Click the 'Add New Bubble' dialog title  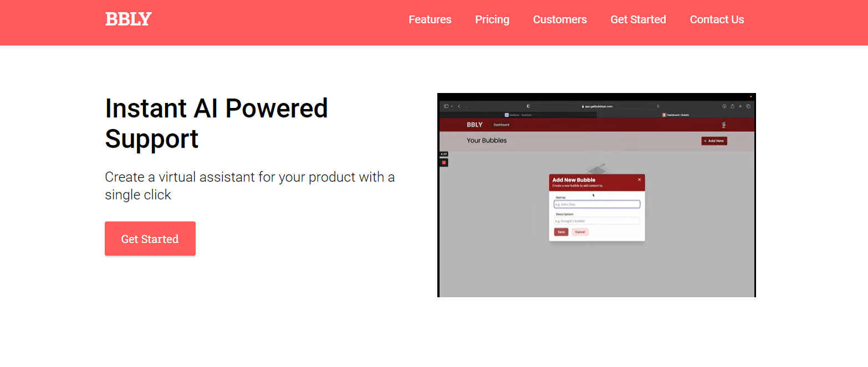pyautogui.click(x=574, y=180)
